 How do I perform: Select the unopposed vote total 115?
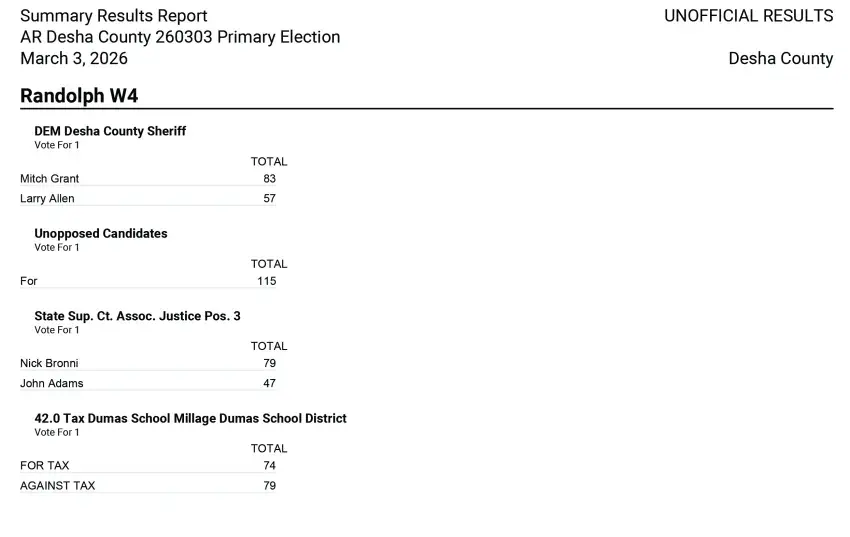point(266,282)
